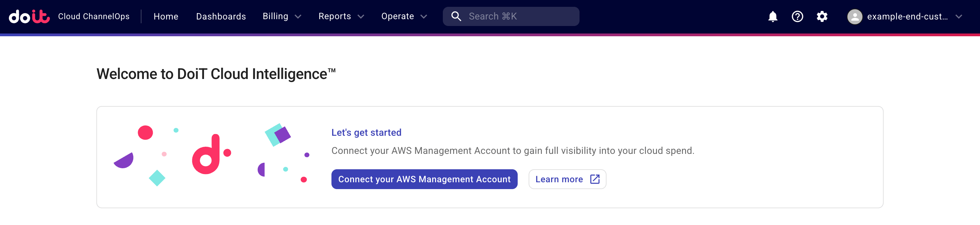This screenshot has width=980, height=225.
Task: Click the DoiT logo
Action: 30,16
